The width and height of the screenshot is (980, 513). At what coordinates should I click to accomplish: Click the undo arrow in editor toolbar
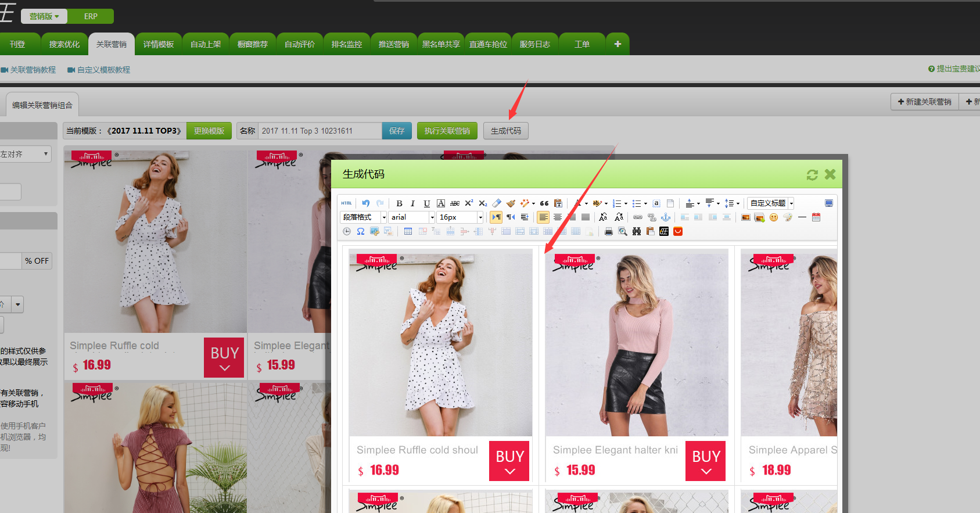click(366, 203)
